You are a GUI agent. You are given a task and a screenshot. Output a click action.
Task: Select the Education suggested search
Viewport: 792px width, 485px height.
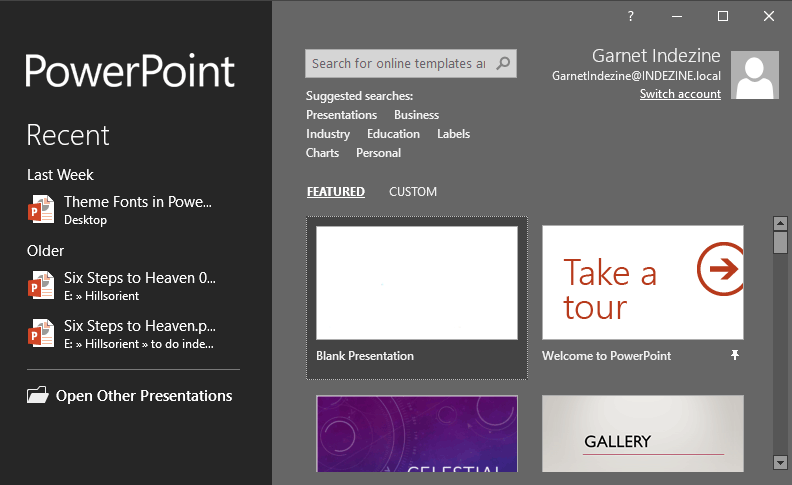tap(393, 134)
